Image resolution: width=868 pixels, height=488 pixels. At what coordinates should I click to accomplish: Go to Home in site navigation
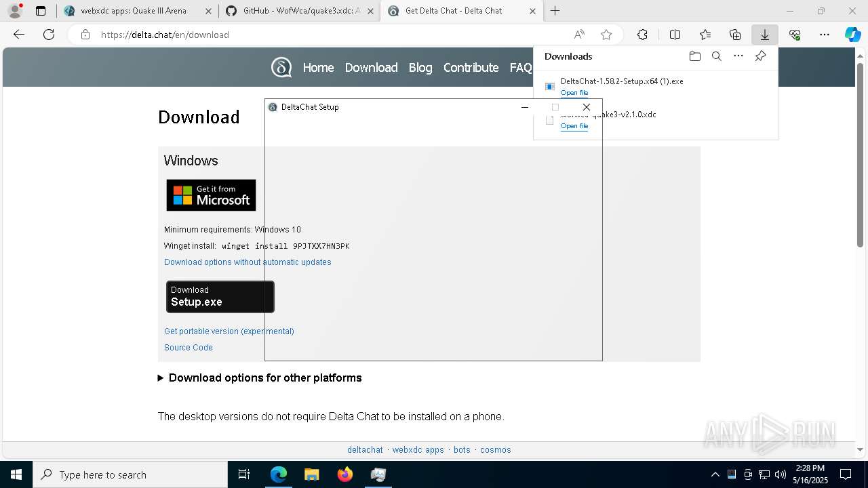[318, 67]
